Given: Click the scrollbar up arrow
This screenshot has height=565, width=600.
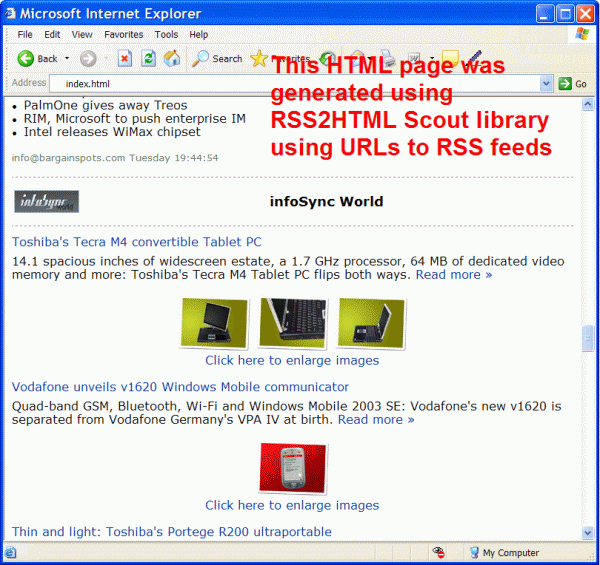Looking at the screenshot, I should (x=587, y=104).
